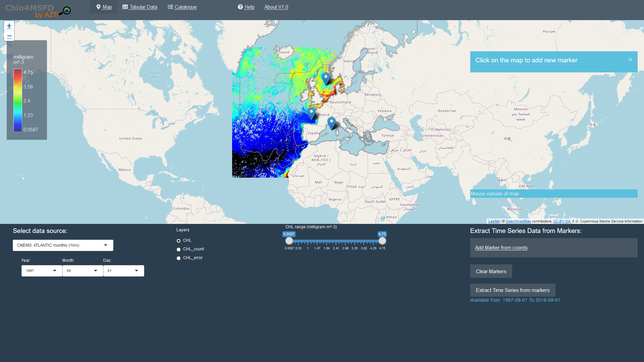Open the data source dropdown
This screenshot has height=362, width=644.
click(63, 245)
